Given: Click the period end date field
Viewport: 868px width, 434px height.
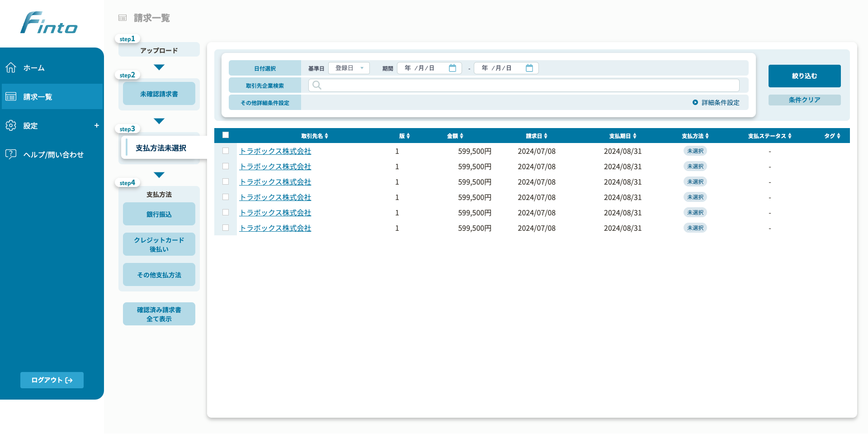Looking at the screenshot, I should 506,68.
